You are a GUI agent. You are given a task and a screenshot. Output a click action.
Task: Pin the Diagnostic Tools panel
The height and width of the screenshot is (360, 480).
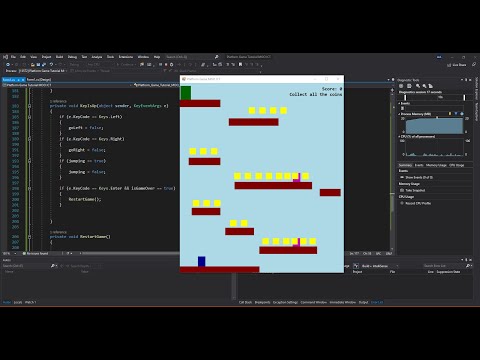coord(466,80)
